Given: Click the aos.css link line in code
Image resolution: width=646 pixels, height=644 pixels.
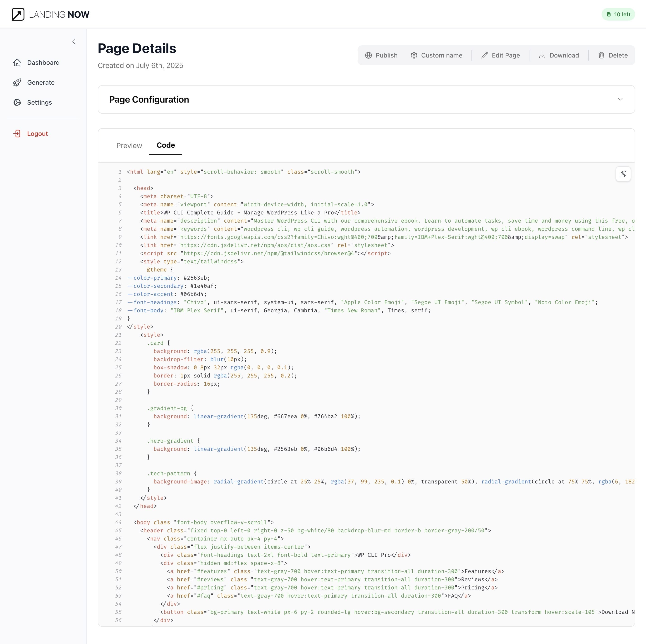Looking at the screenshot, I should tap(267, 245).
